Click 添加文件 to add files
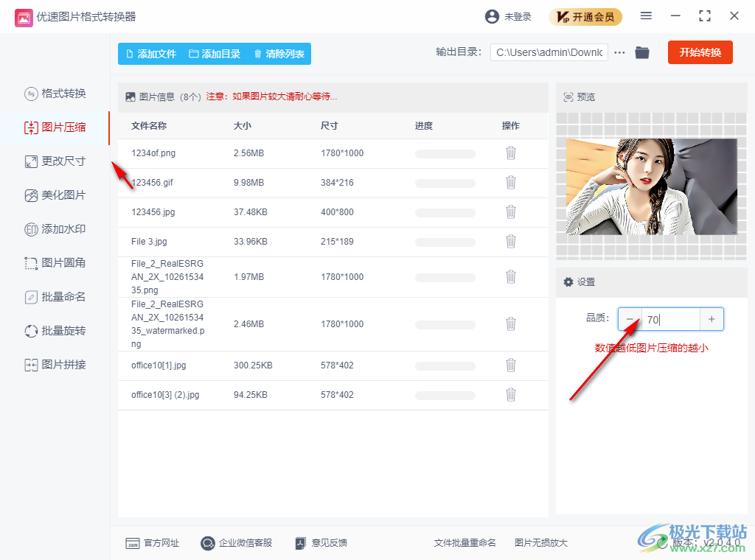755x560 pixels. coord(151,54)
